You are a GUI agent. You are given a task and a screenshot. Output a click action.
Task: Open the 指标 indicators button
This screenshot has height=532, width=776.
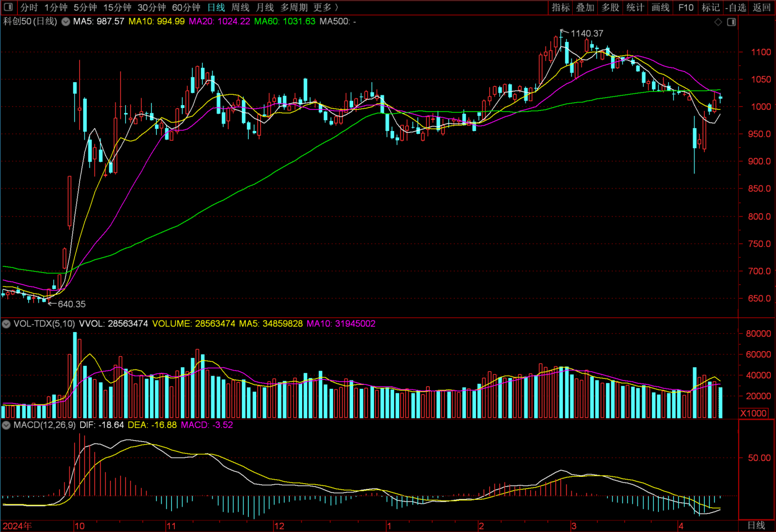pyautogui.click(x=561, y=7)
